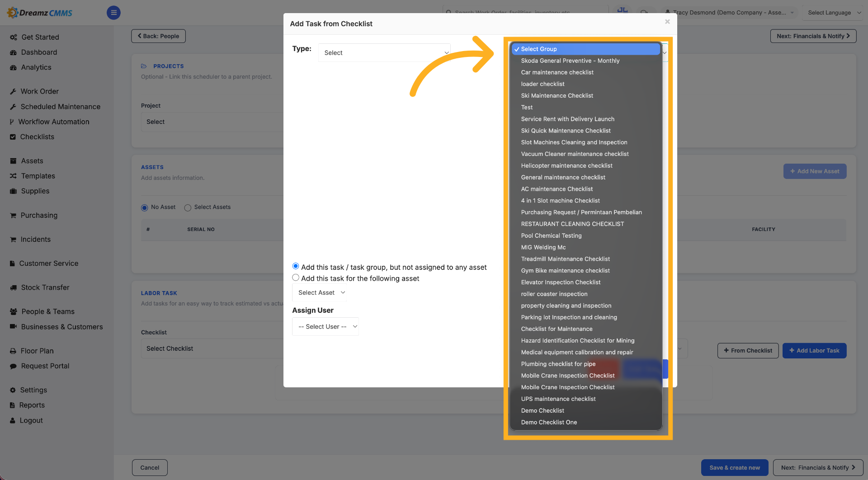This screenshot has height=480, width=868.
Task: Select 'not assigned to any asset' radio
Action: [x=296, y=266]
